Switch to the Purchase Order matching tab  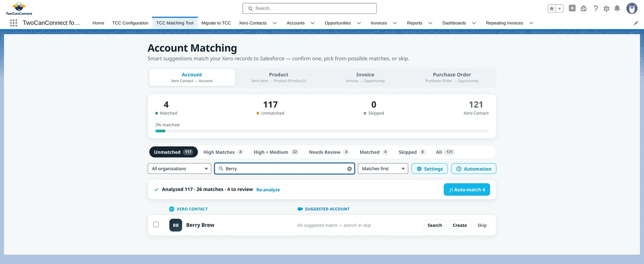(x=452, y=78)
